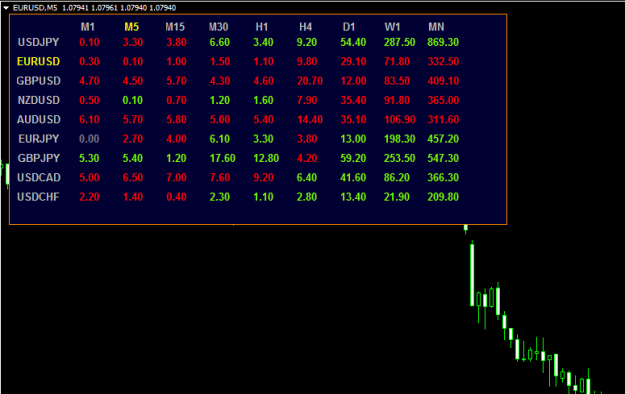Click EURJPY gray M1 value 0.00
This screenshot has width=625, height=394.
click(x=89, y=139)
